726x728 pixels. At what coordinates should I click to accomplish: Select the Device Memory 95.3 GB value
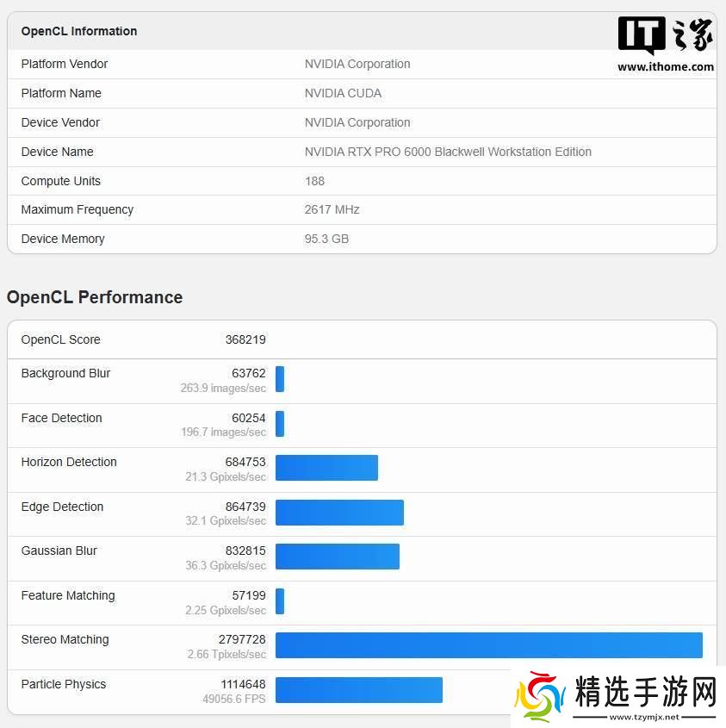[x=326, y=239]
